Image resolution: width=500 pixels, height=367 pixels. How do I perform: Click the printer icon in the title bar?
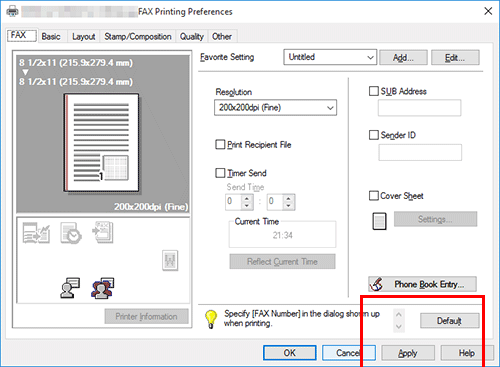[x=13, y=12]
